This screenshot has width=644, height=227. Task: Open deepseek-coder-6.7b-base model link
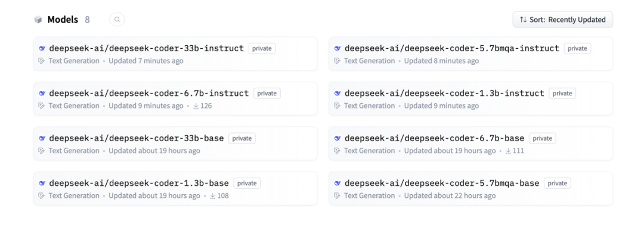[x=435, y=138]
